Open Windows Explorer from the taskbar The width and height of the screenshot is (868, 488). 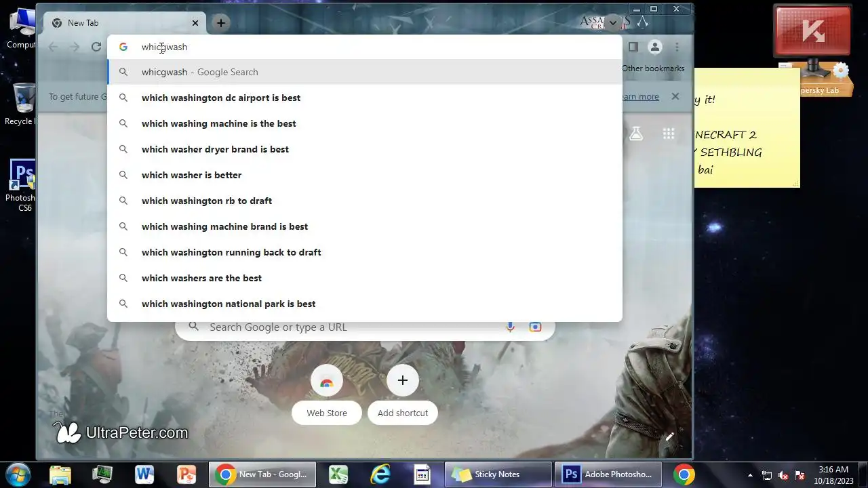tap(60, 474)
